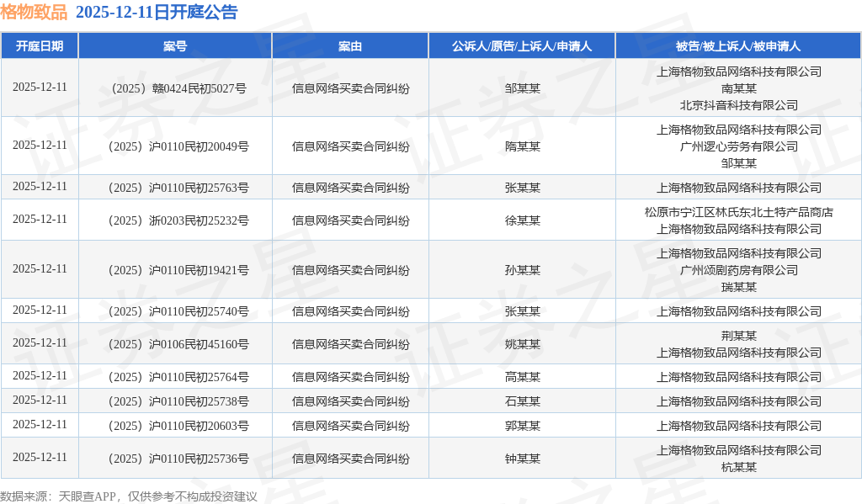
Task: Click plaintiff name 石某某
Action: (522, 402)
